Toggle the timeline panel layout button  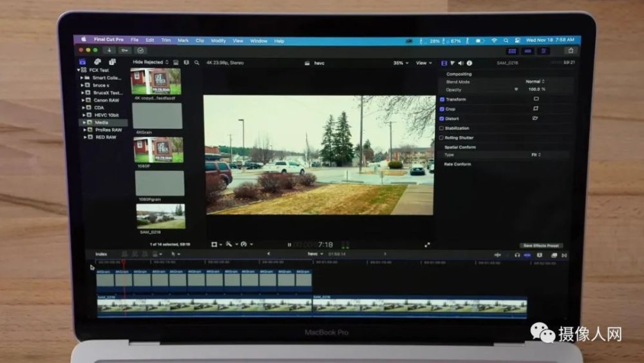[528, 51]
